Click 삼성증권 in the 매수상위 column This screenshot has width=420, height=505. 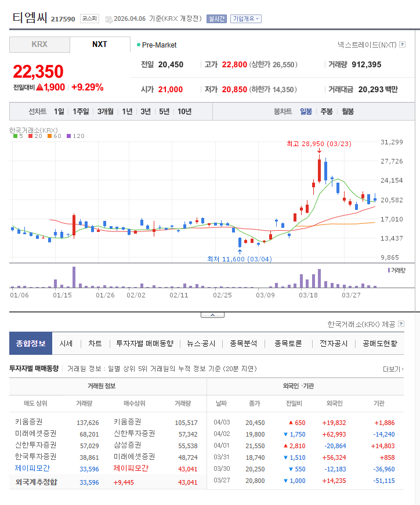[x=127, y=445]
